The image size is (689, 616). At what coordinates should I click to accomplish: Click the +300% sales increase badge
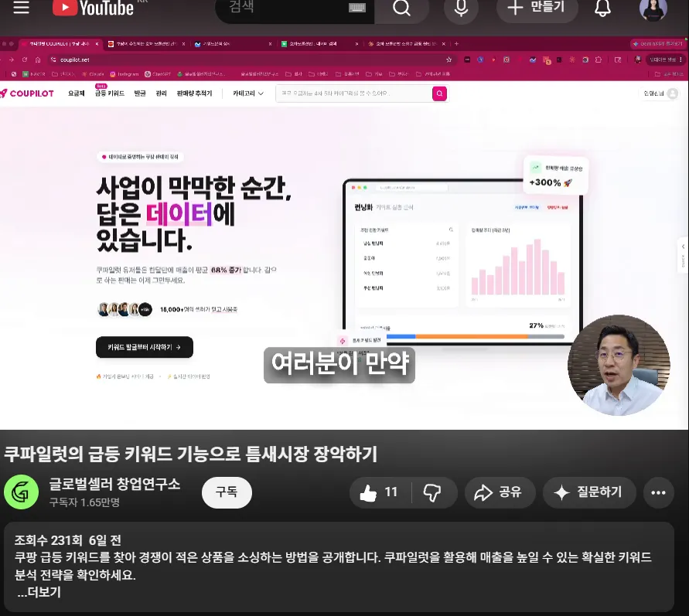pyautogui.click(x=556, y=175)
